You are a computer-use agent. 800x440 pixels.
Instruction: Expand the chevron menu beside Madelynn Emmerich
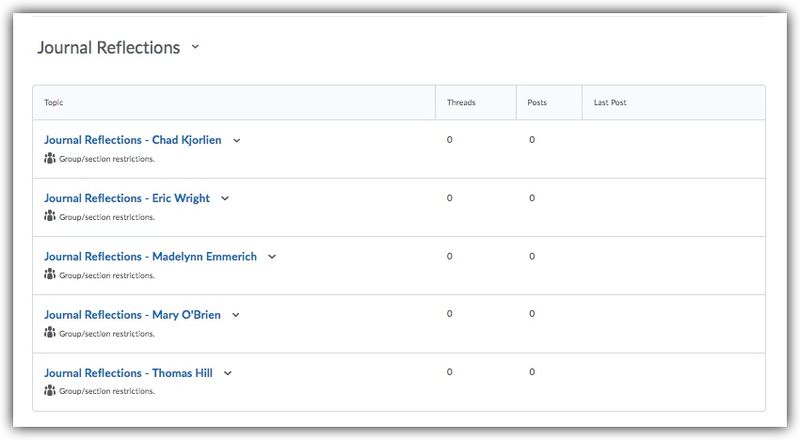click(x=272, y=257)
